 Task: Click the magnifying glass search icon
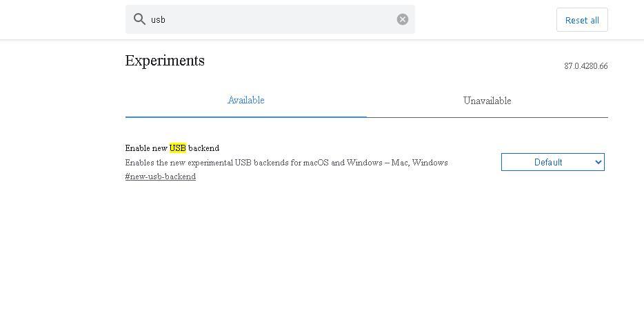[x=140, y=19]
